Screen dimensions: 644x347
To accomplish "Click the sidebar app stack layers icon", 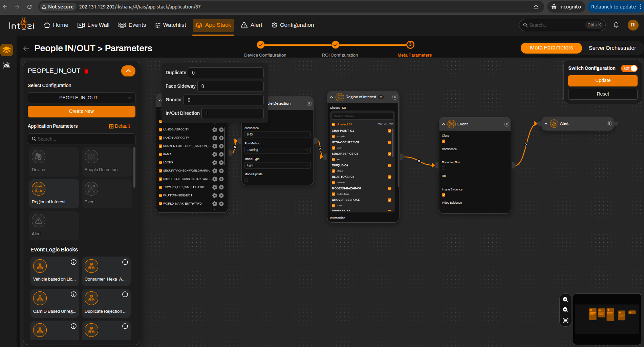I will tap(7, 50).
